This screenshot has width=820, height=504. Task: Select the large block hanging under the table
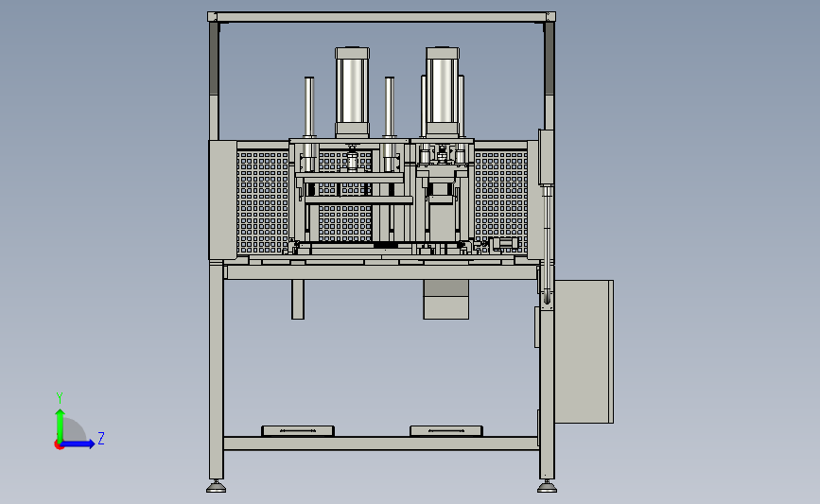pos(446,300)
